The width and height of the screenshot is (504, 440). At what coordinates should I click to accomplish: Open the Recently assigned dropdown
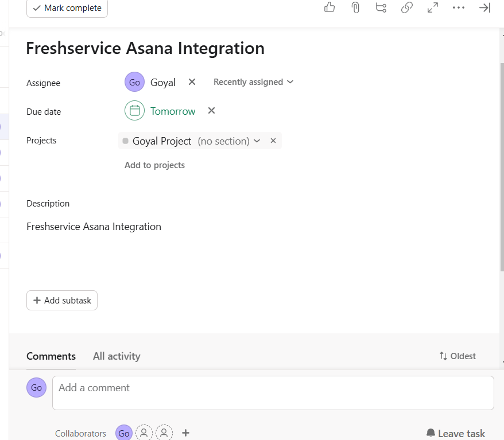click(x=253, y=82)
